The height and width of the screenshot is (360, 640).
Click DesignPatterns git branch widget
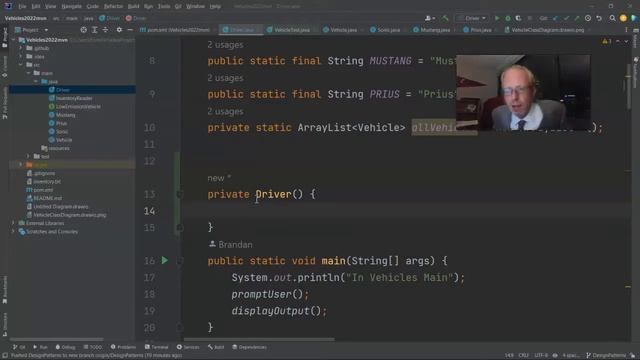[x=606, y=356]
